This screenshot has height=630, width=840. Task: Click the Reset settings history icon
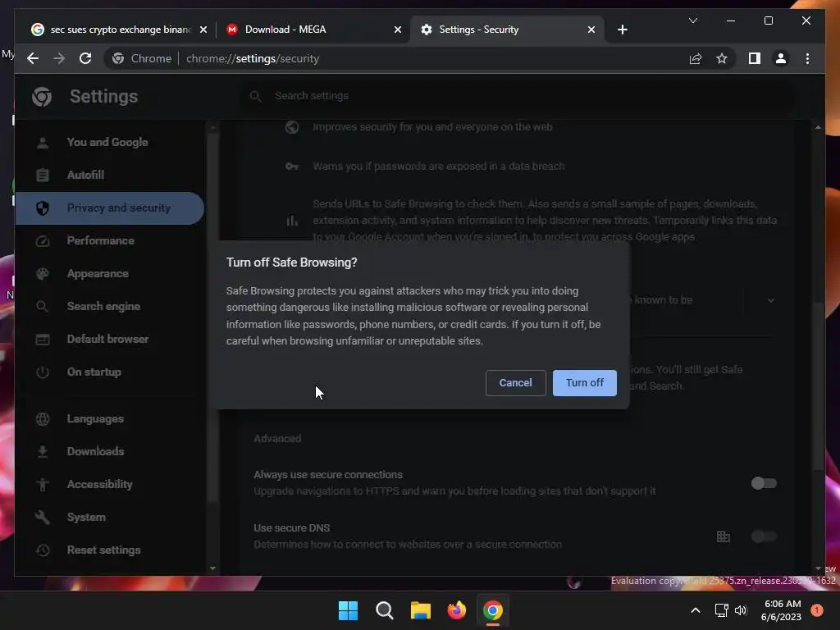click(x=43, y=550)
